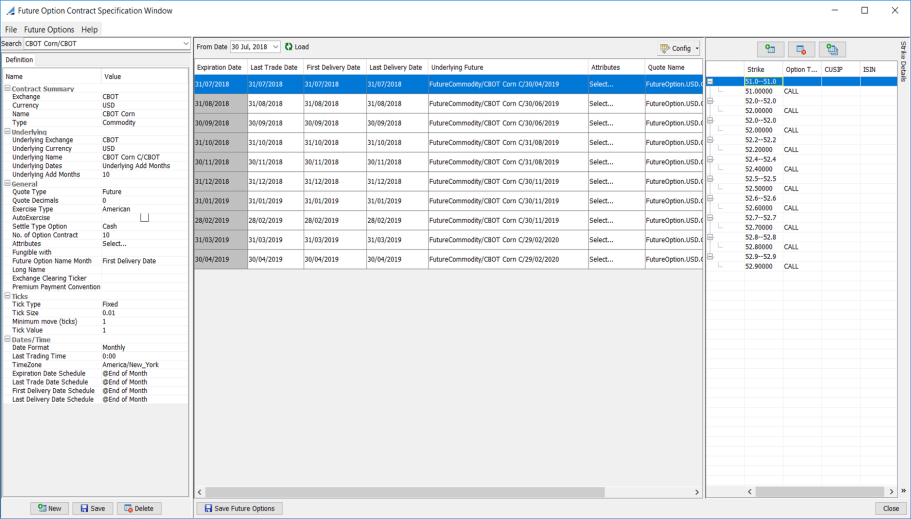Click the Delete contract button

[139, 508]
